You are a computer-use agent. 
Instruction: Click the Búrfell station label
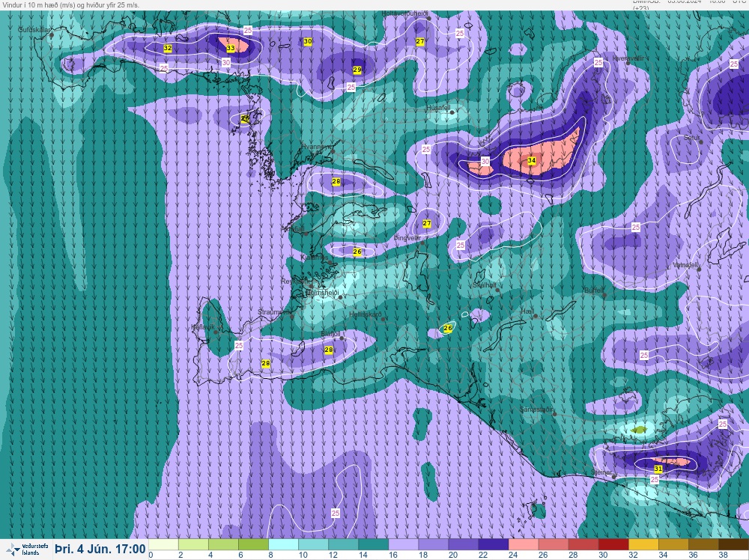(594, 290)
